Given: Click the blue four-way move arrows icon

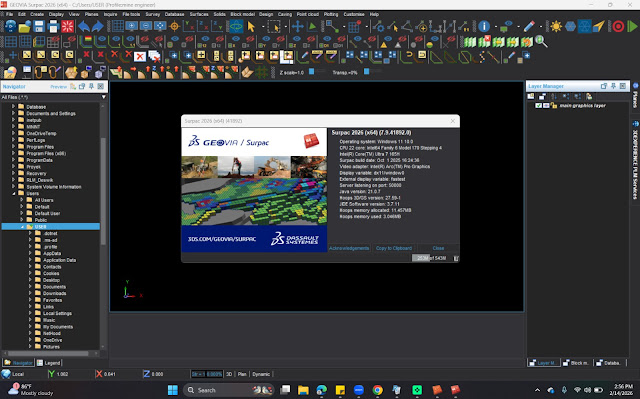Looking at the screenshot, I should 298,27.
